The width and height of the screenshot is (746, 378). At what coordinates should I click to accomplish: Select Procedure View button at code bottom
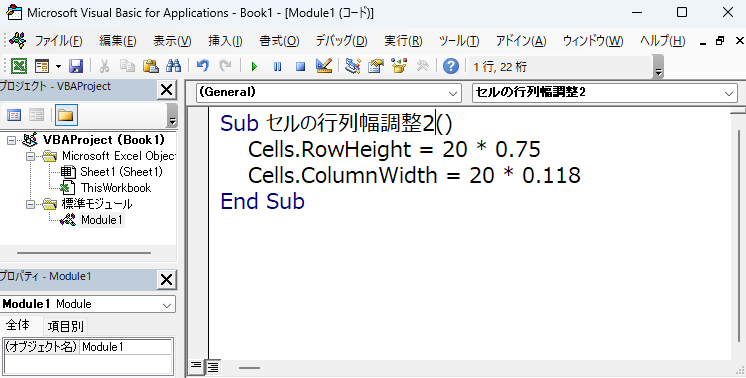(x=196, y=366)
